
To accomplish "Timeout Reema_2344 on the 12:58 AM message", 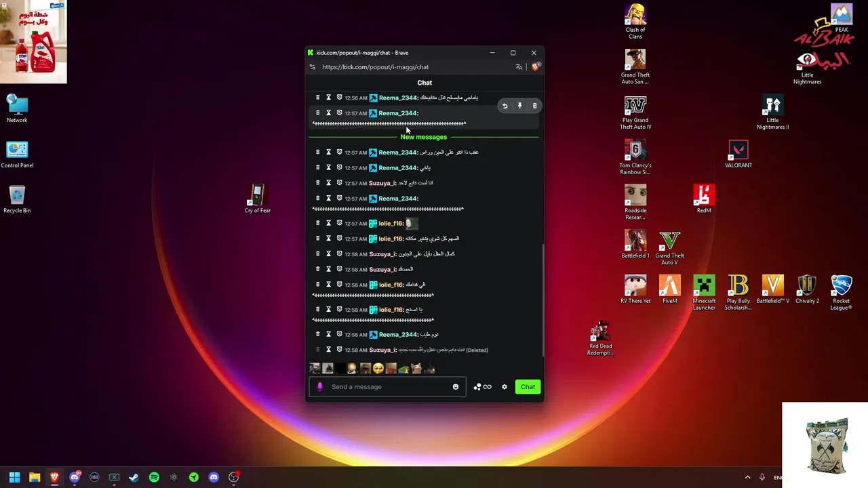I will [328, 334].
